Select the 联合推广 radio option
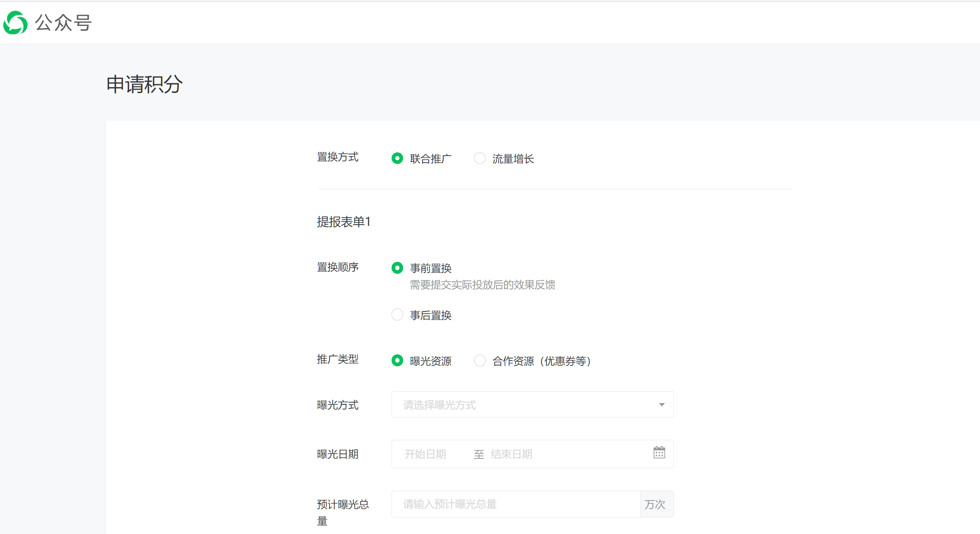The height and width of the screenshot is (534, 980). 397,159
